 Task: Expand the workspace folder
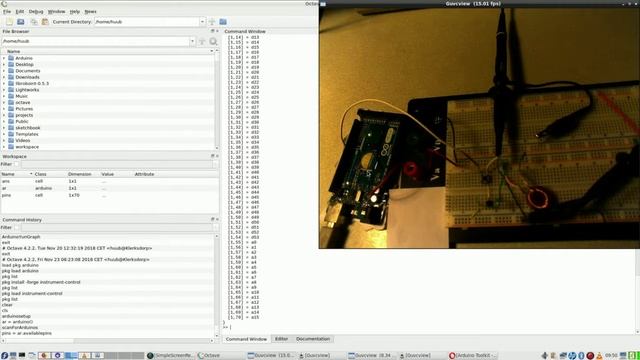pyautogui.click(x=4, y=147)
